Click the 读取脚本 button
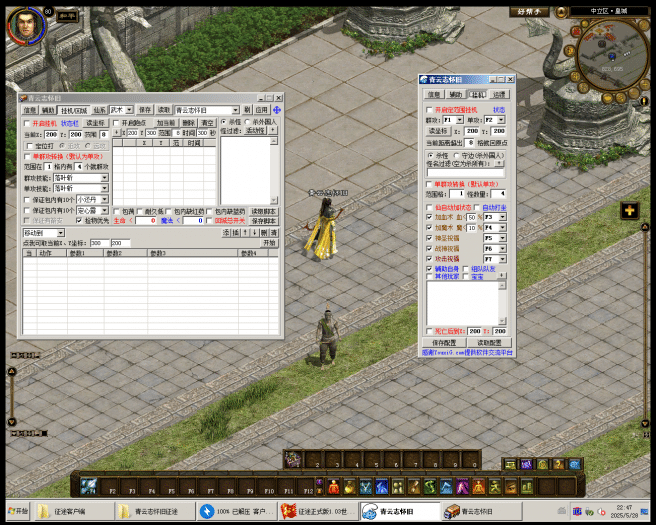 pos(263,211)
